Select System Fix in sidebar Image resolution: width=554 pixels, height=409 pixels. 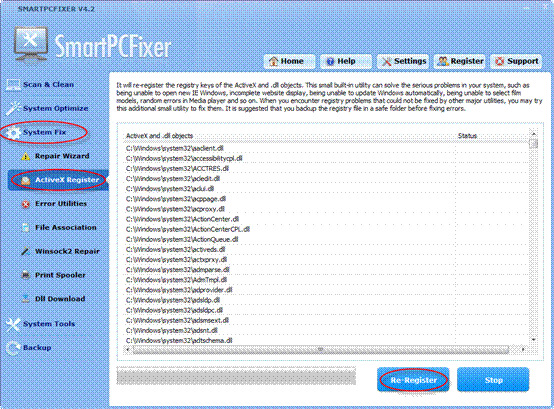pos(45,132)
